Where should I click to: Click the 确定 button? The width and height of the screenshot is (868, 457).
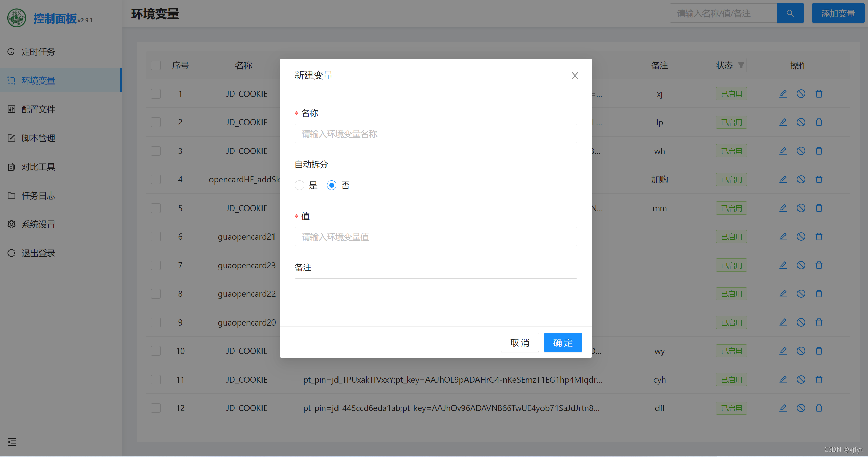click(563, 342)
